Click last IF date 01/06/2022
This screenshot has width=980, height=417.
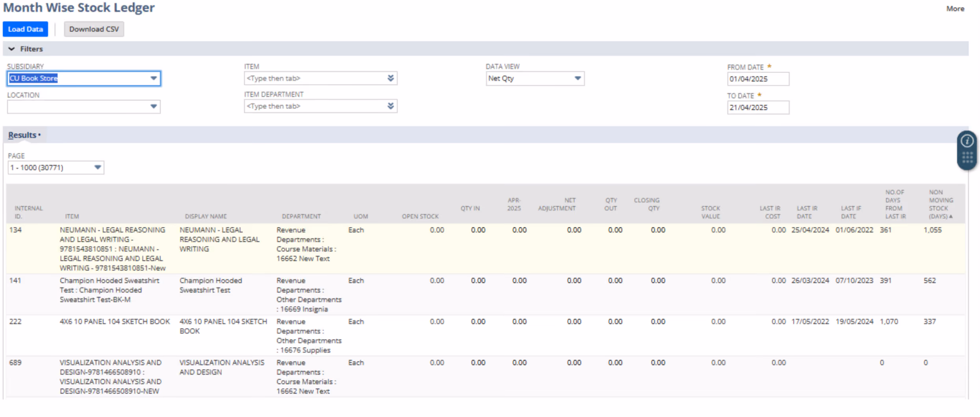pos(854,230)
